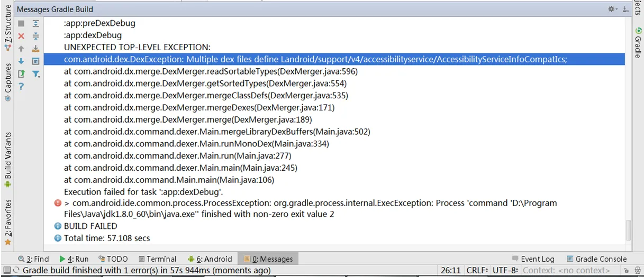644x277 pixels.
Task: Click 'UNEXPECTED TOP-LEVEL EXCEPTION:' line
Action: pyautogui.click(x=137, y=47)
